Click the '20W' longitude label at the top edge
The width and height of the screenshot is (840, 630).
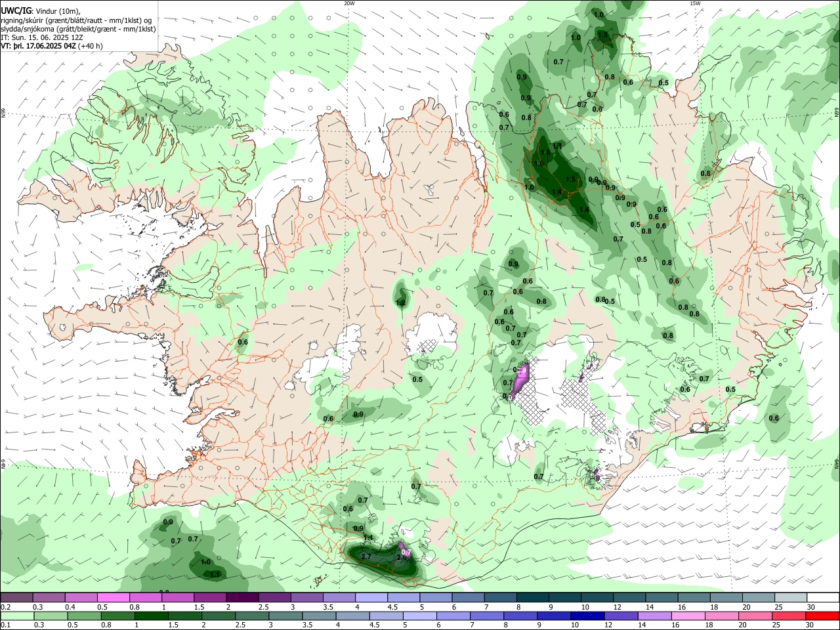click(349, 3)
